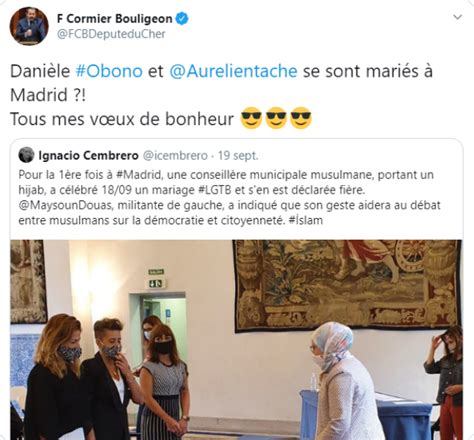Click the #İslam hashtag
Viewport: 474px width, 440px height.
(306, 220)
